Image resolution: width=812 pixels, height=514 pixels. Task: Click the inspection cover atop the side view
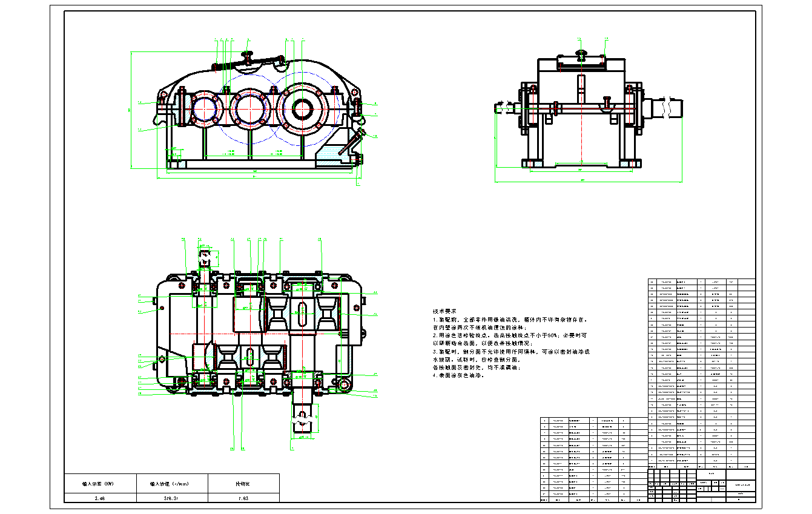point(581,60)
